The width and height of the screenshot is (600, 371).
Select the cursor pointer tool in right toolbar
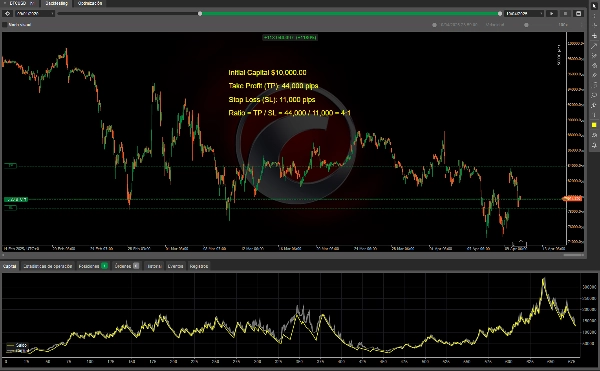594,5
